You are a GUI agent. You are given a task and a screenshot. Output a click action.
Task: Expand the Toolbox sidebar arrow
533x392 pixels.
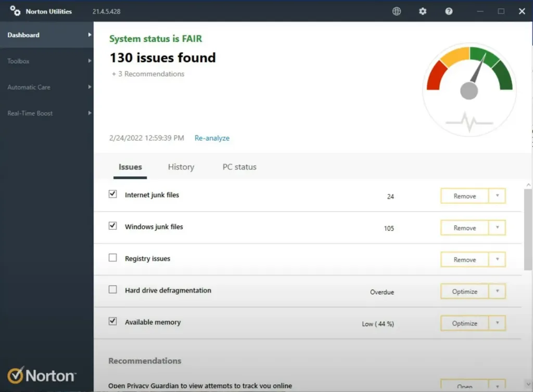point(90,61)
